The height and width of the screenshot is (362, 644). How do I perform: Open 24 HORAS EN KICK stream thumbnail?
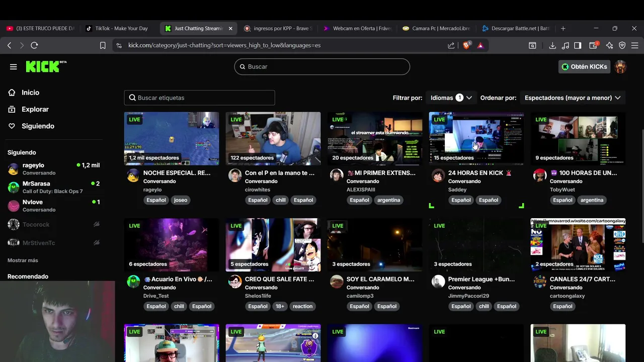pos(476,138)
